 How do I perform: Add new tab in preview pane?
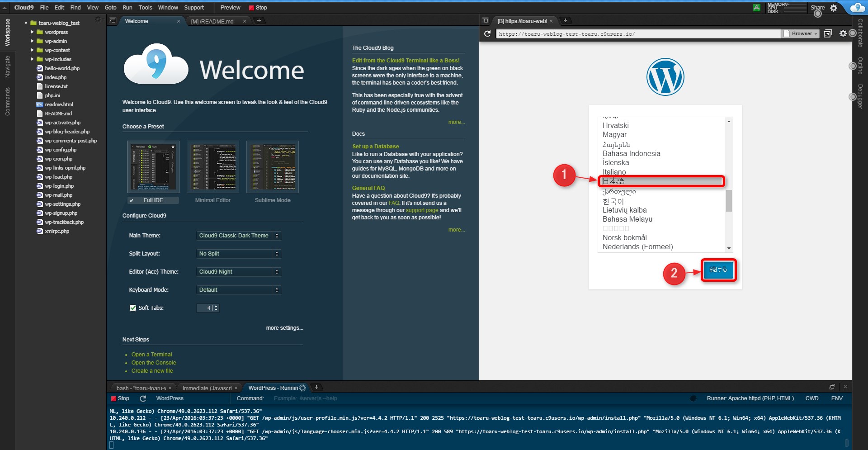coord(565,20)
